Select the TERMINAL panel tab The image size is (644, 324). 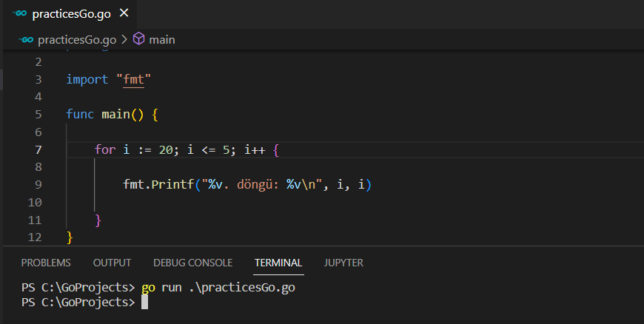tap(278, 263)
